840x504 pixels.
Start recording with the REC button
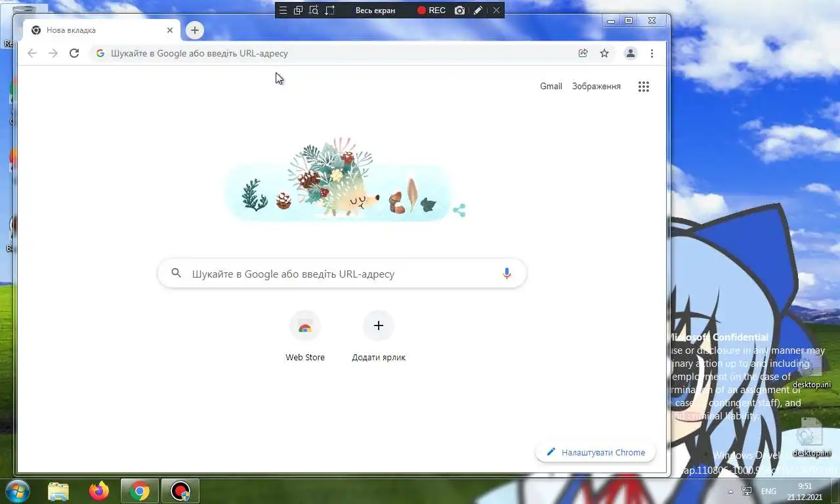pyautogui.click(x=431, y=10)
